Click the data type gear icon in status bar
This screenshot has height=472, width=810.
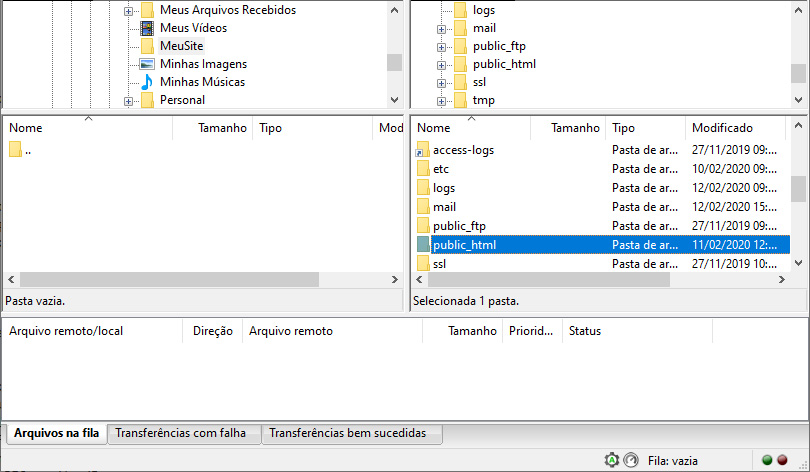[x=612, y=460]
